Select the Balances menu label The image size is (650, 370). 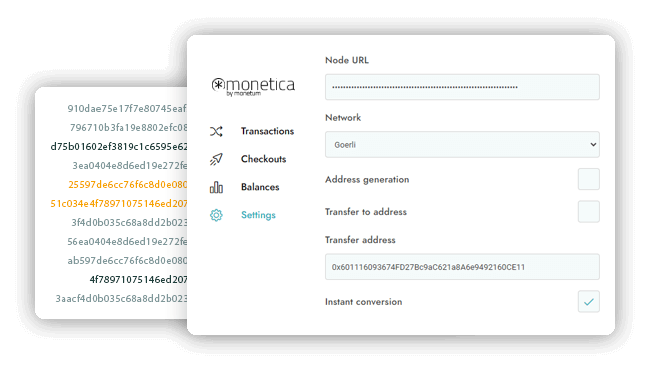(260, 187)
